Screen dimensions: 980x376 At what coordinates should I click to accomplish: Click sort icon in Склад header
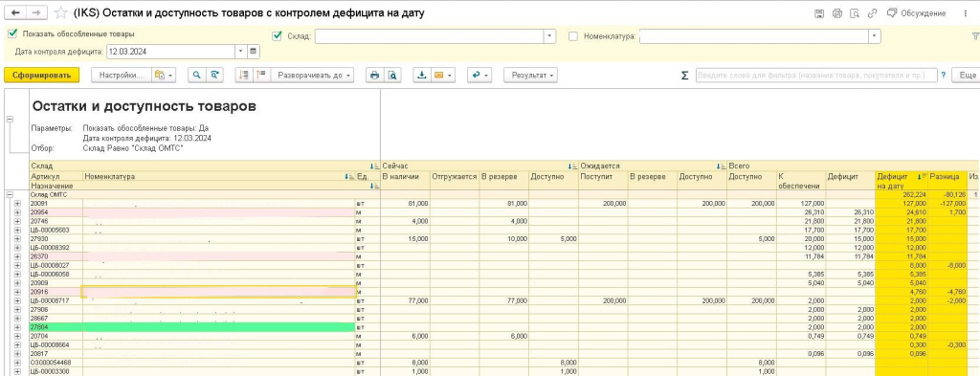tap(374, 166)
